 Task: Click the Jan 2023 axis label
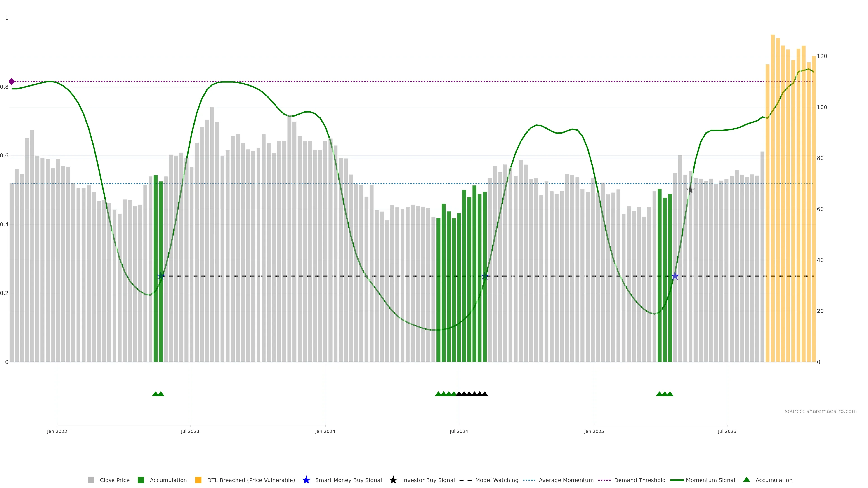point(57,431)
